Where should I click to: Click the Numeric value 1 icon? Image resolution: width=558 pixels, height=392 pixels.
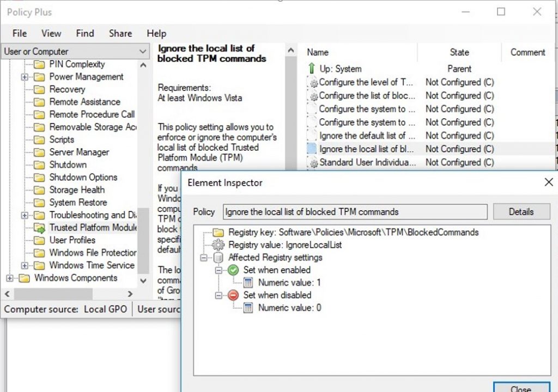[x=247, y=283]
